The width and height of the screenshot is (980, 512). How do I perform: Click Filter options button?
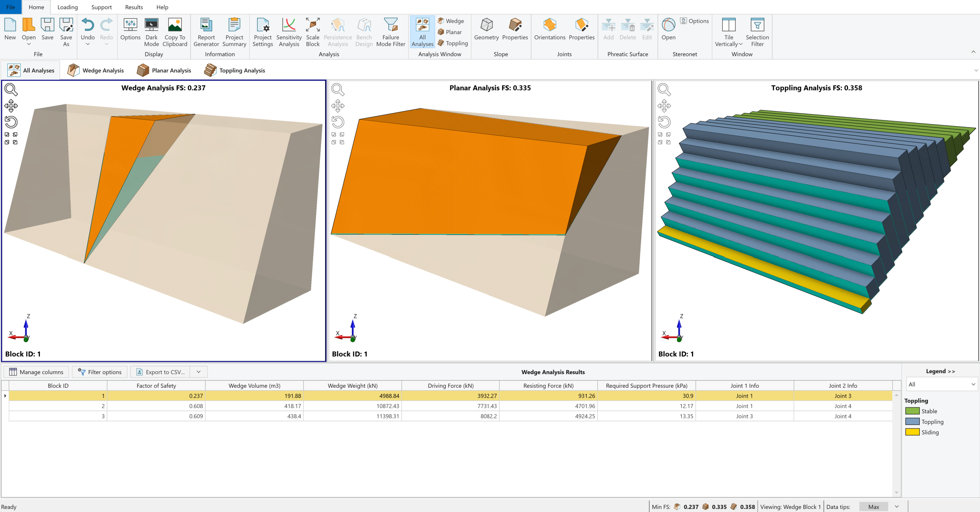point(100,372)
